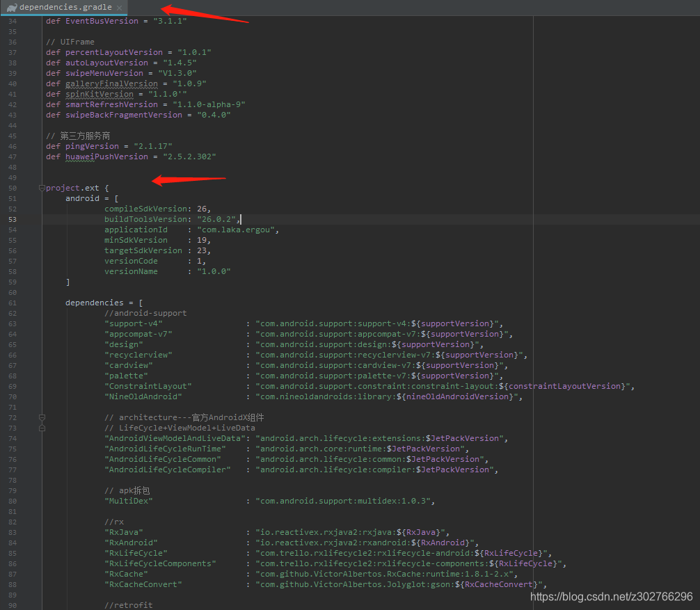Click the "palette" dependency key

126,376
